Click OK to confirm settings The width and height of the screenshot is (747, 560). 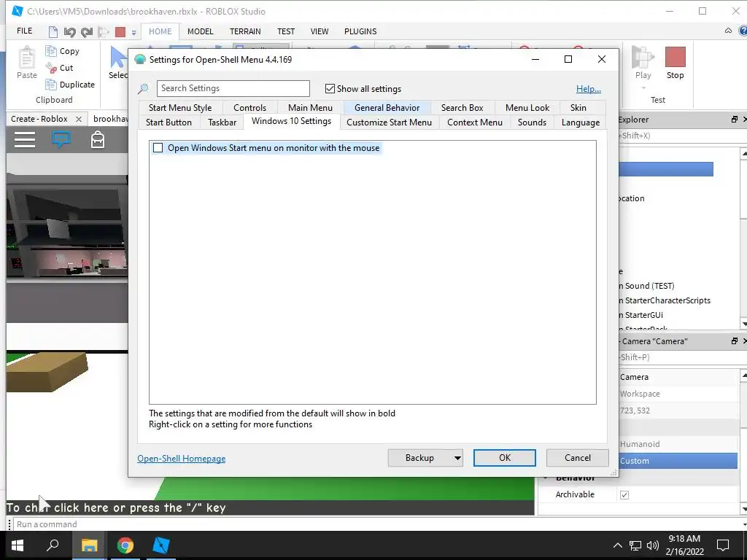pos(505,458)
